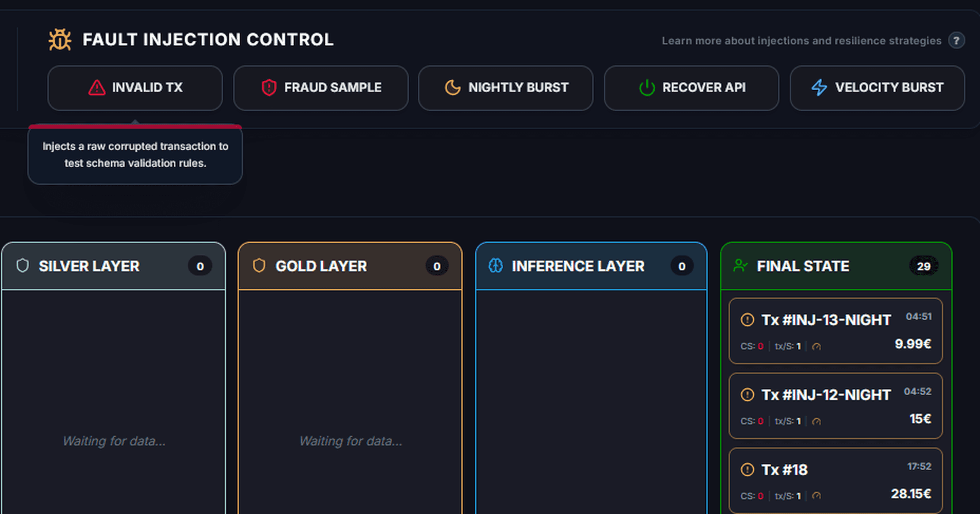Open transaction card Tx #INJ-12-NIGHT

point(835,406)
